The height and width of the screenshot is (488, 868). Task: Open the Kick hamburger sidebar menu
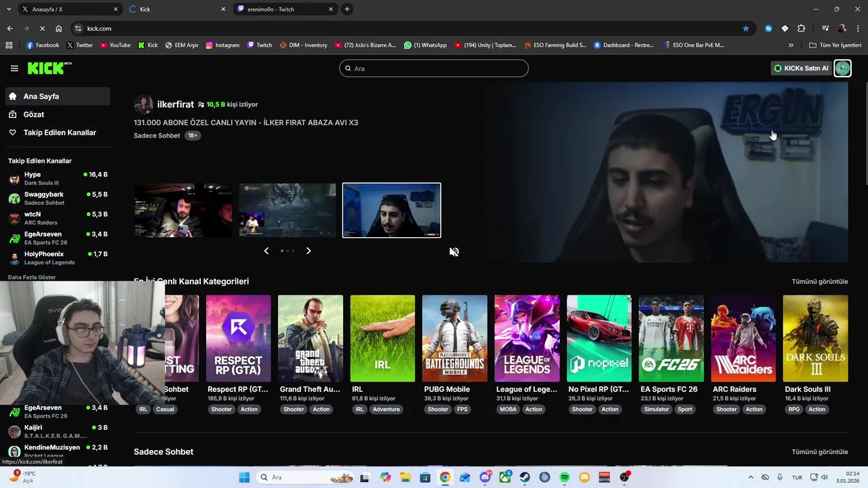(x=14, y=68)
